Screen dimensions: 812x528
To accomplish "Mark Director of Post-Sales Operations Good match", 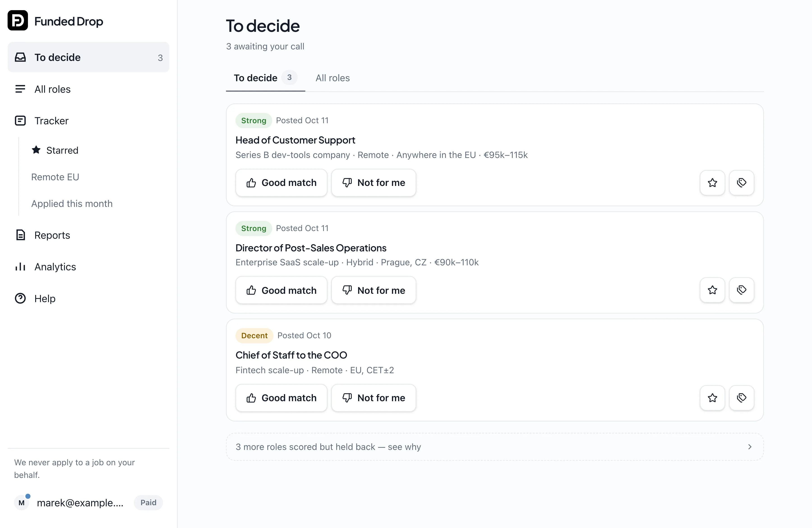I will (281, 290).
